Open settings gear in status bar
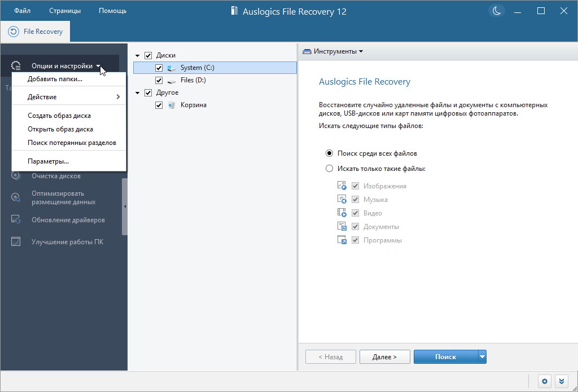The height and width of the screenshot is (392, 578). pyautogui.click(x=545, y=381)
